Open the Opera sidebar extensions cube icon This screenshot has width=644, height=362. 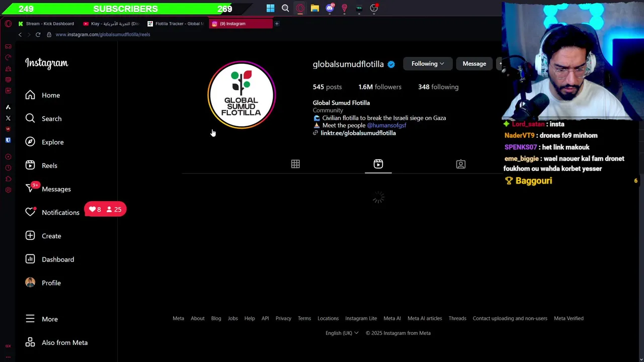[x=8, y=179]
